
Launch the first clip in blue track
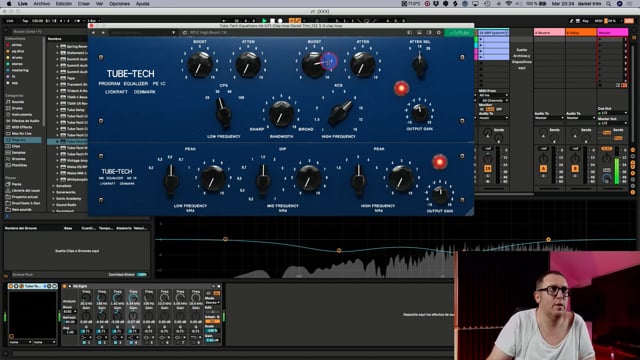click(x=481, y=39)
